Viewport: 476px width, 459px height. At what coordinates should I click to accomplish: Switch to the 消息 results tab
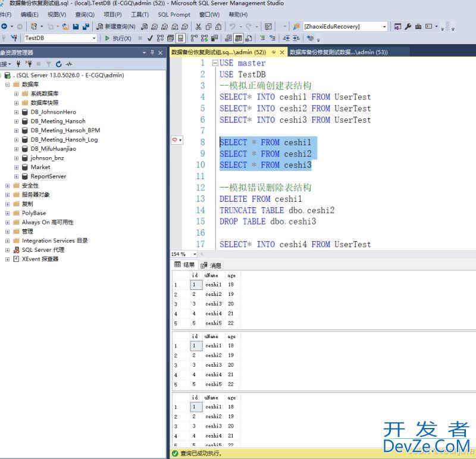point(211,266)
